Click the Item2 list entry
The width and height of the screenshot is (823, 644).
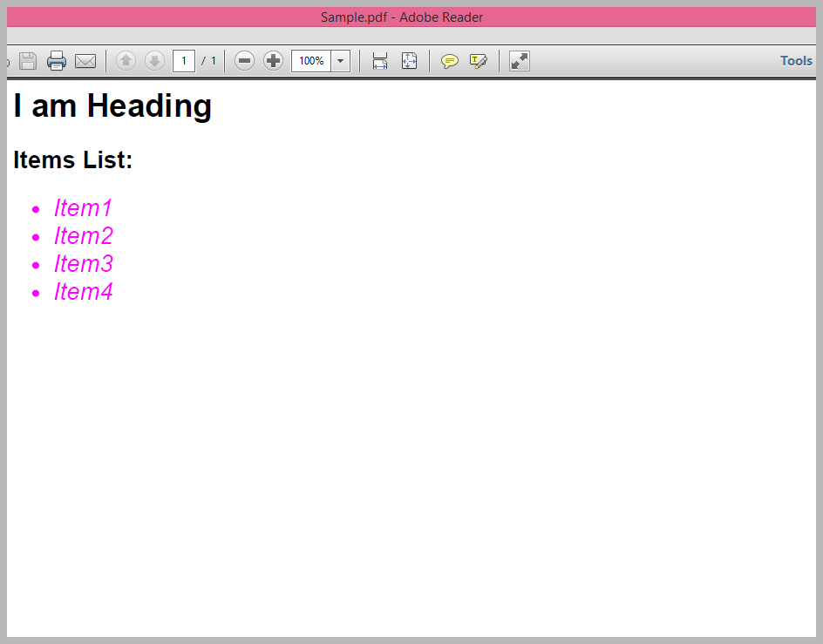point(84,236)
